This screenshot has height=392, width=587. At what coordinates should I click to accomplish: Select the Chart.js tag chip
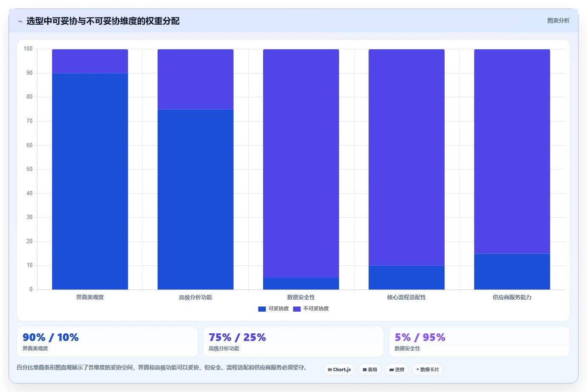coord(339,369)
